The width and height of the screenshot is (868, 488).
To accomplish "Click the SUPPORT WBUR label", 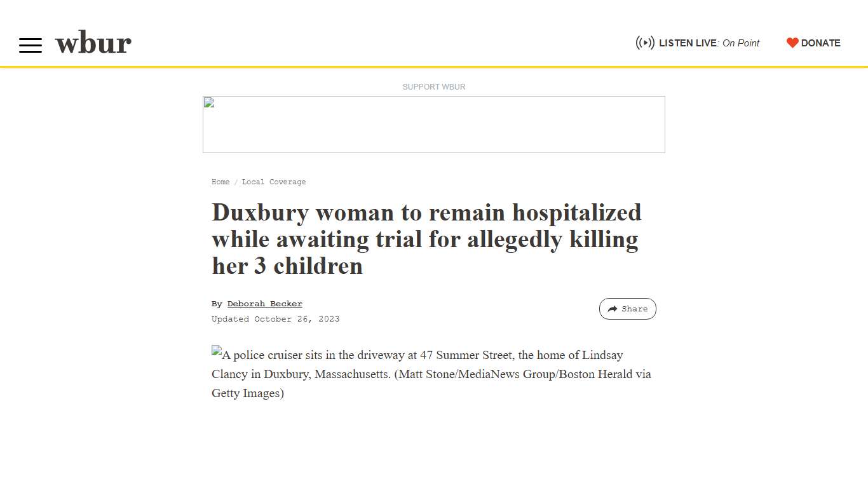I will pyautogui.click(x=433, y=86).
